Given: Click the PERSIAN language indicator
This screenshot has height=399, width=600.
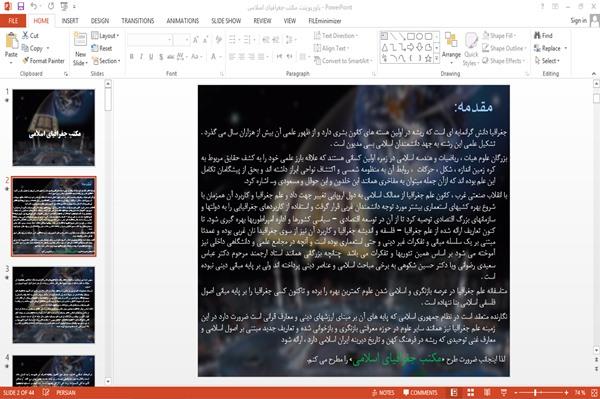Looking at the screenshot, I should coord(66,392).
